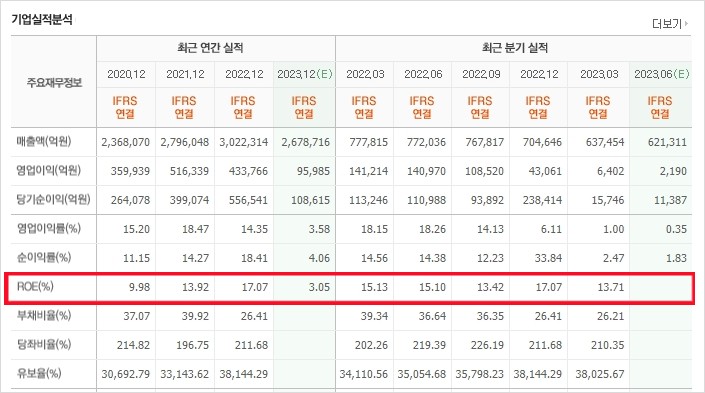The height and width of the screenshot is (393, 705).
Task: Select operating profit value 6,402
Action: click(x=611, y=171)
